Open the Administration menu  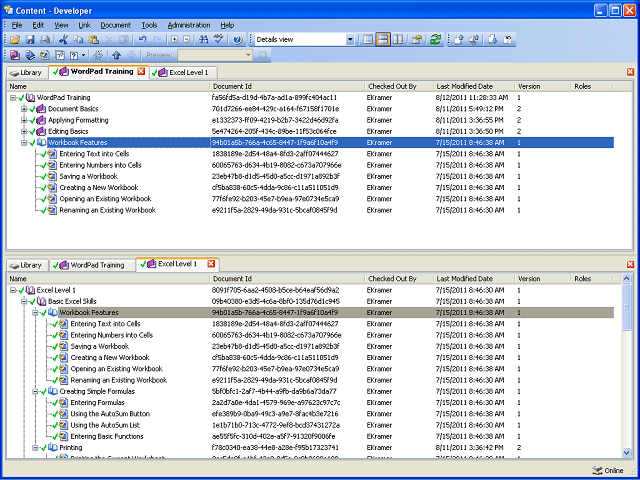tap(189, 25)
